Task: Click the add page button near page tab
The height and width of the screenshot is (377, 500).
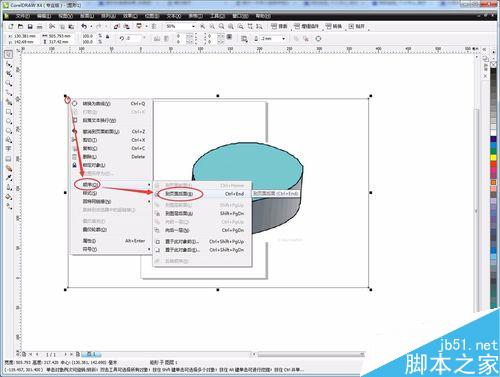Action: click(78, 354)
